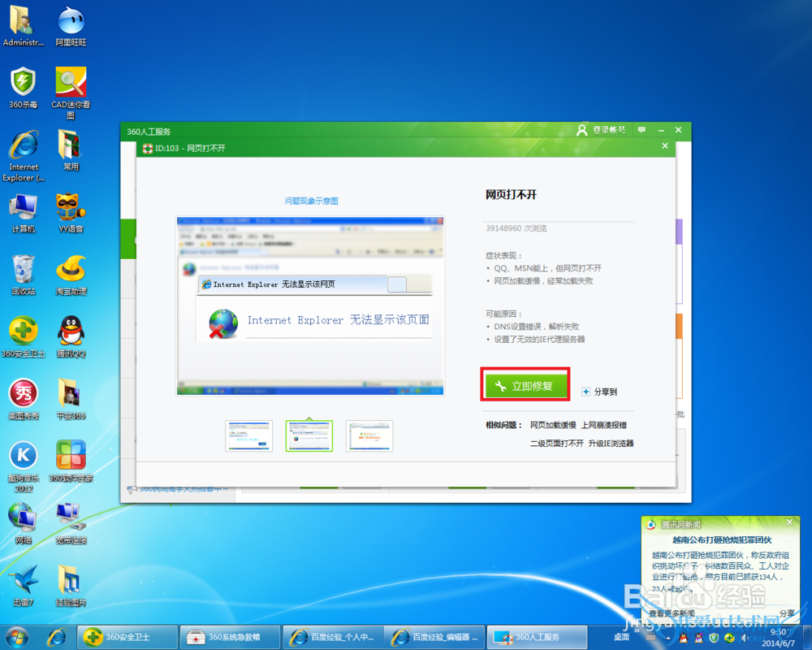Click 查看更多新闻 in the news popup

tap(672, 613)
